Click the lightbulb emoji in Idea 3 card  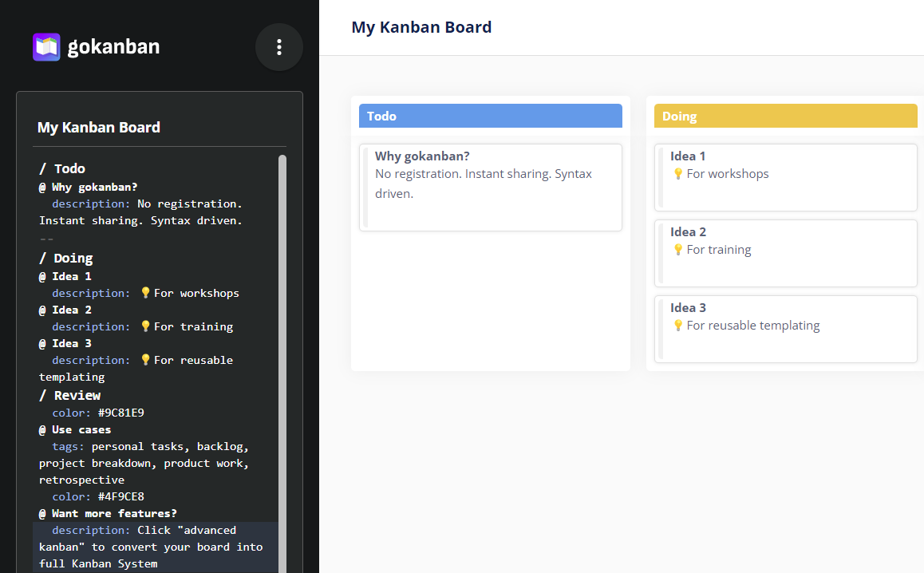(x=677, y=326)
